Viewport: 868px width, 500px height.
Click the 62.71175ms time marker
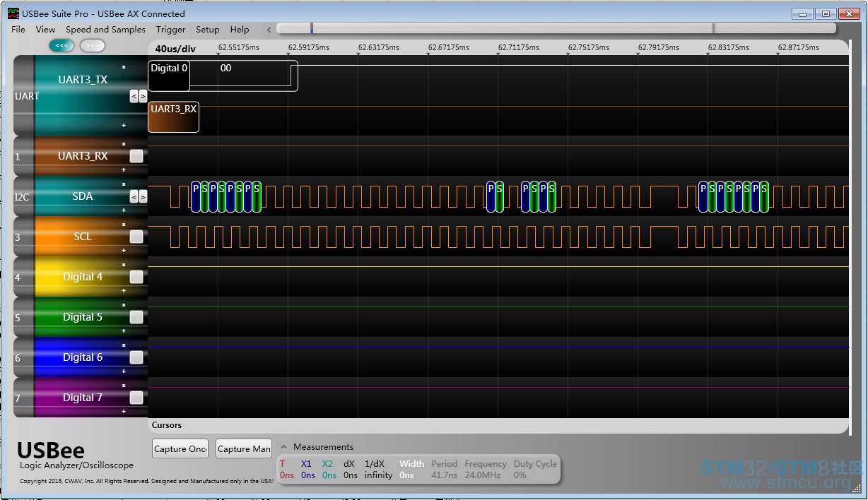pos(519,47)
